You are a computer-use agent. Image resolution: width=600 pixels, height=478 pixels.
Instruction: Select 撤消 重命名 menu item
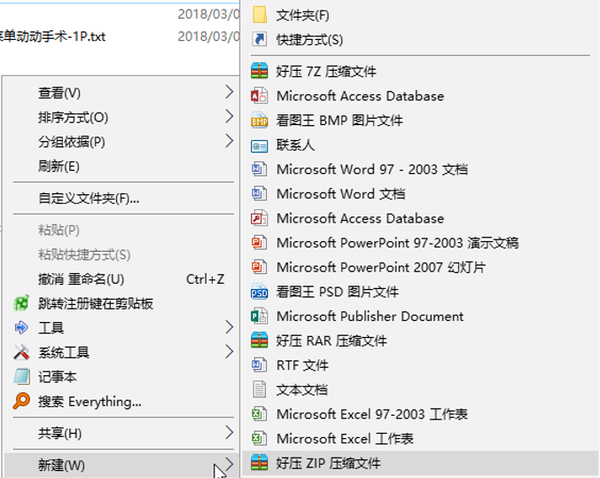tap(81, 279)
